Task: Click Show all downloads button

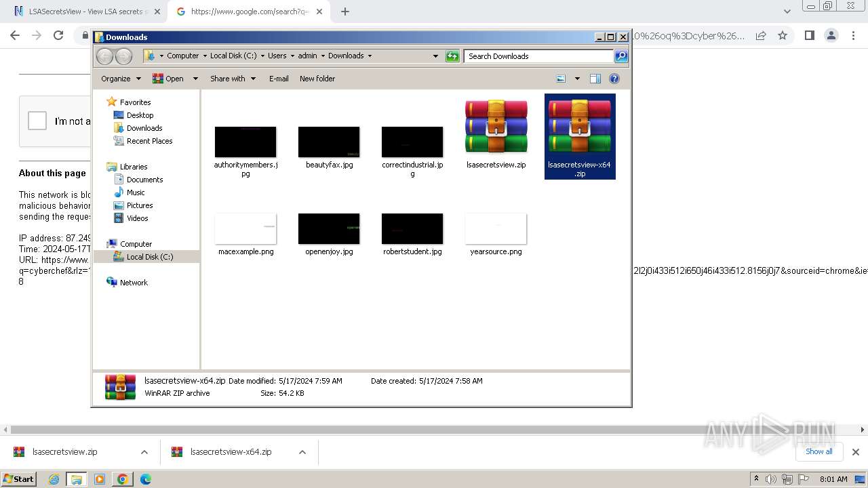Action: pos(818,452)
